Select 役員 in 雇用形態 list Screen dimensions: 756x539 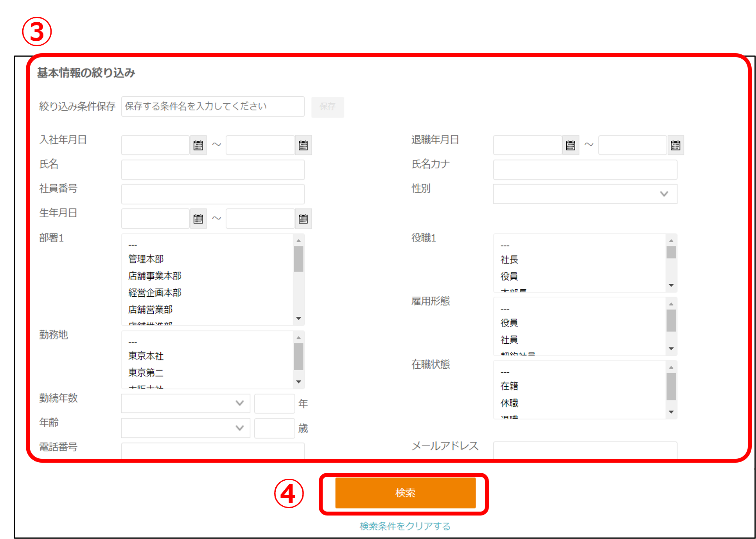509,323
